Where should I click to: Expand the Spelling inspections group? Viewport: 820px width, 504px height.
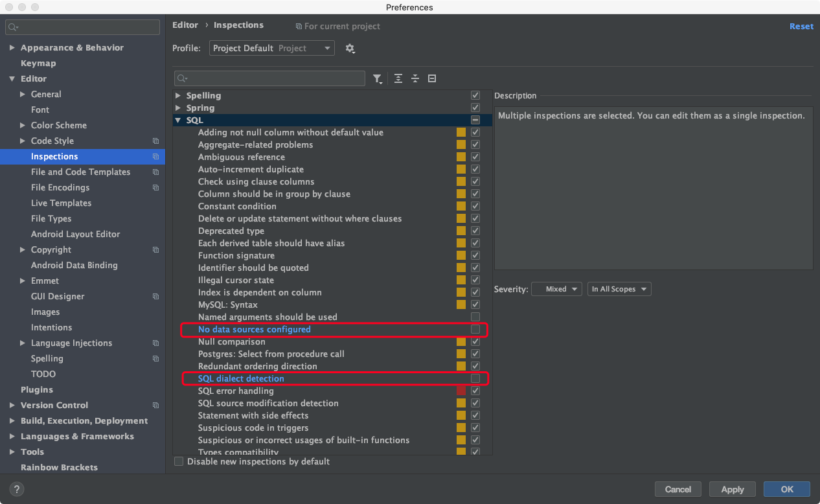click(178, 96)
